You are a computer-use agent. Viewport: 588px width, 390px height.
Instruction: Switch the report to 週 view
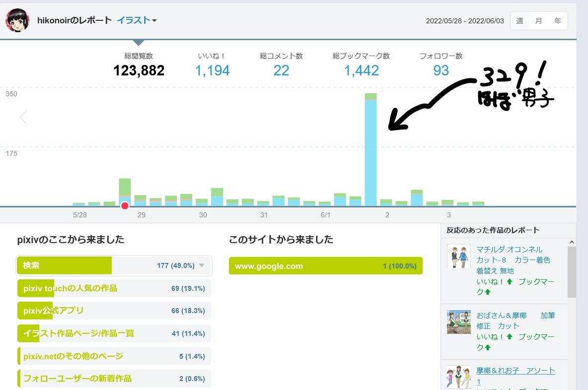520,21
